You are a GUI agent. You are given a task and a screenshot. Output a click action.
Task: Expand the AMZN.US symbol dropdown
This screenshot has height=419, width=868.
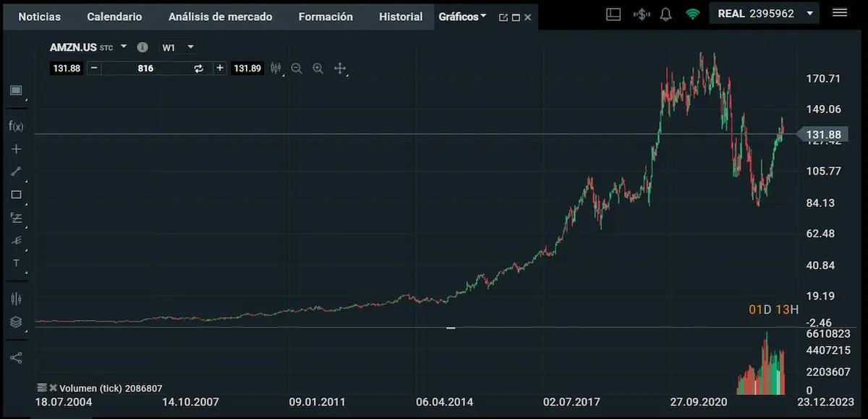124,46
